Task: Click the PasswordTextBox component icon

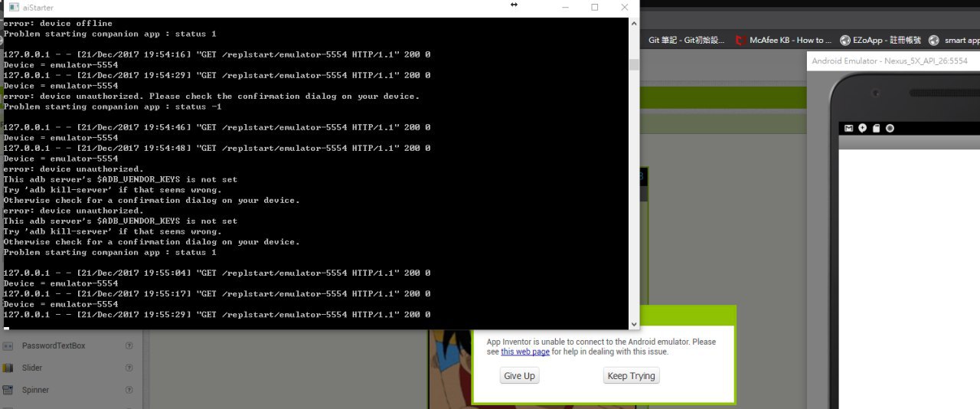Action: pos(8,346)
